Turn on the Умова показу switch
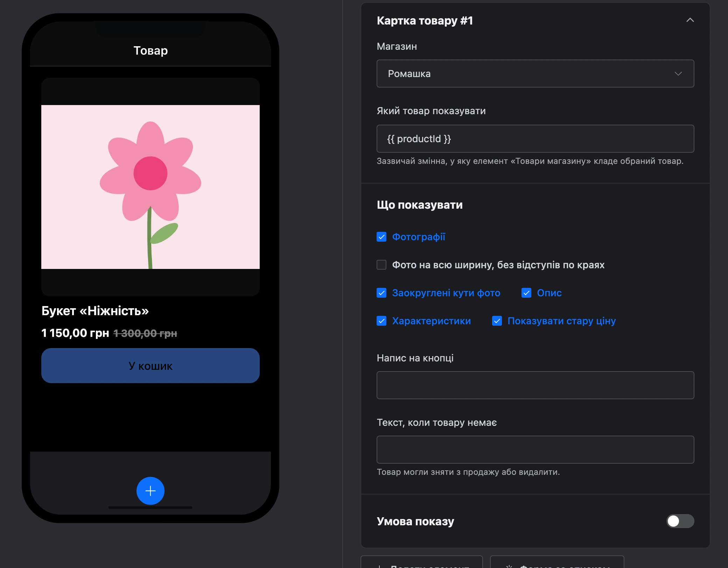This screenshot has width=728, height=568. 680,521
